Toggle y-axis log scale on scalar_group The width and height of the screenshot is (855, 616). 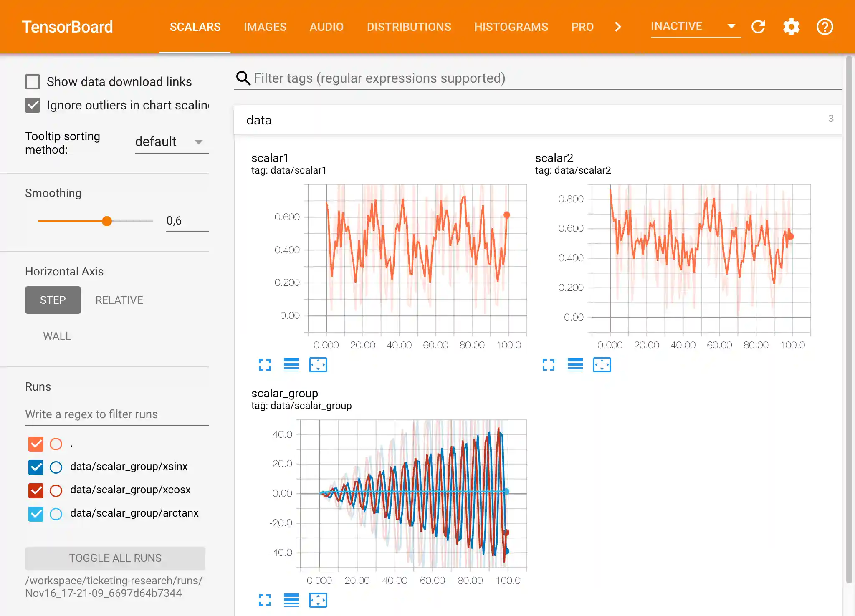point(291,600)
